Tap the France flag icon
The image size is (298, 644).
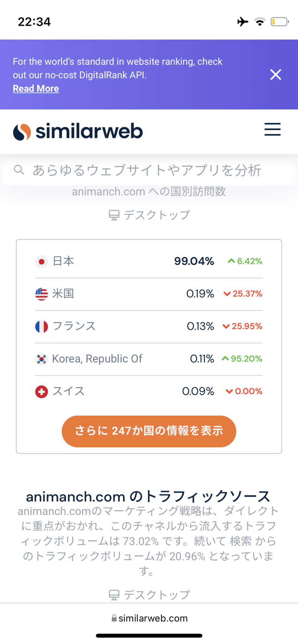click(42, 327)
